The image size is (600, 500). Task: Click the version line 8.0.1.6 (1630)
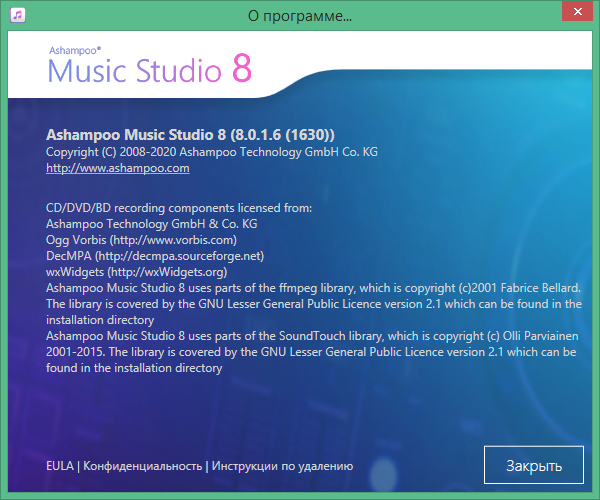coord(190,135)
